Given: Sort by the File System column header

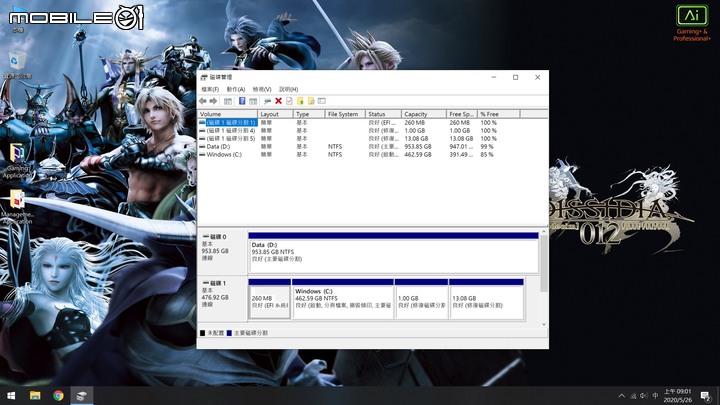Looking at the screenshot, I should (345, 114).
